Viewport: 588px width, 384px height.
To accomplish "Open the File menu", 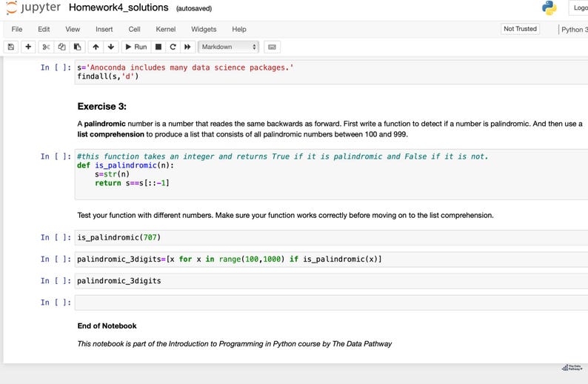I will point(17,29).
